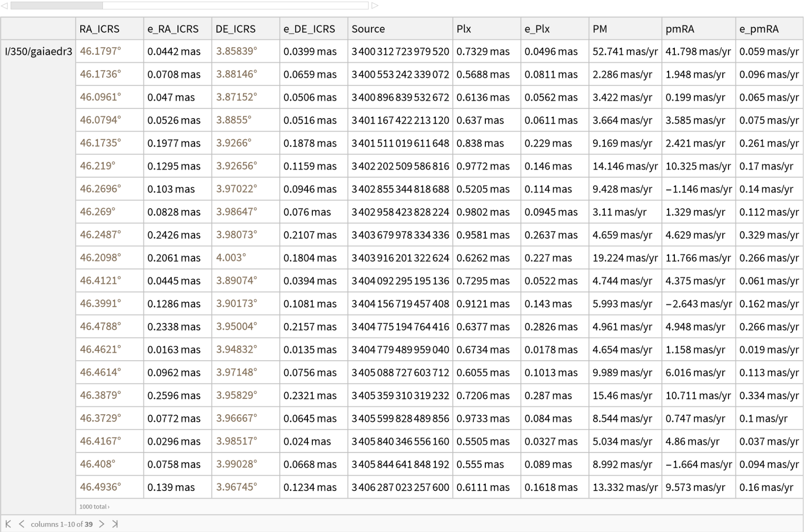Image resolution: width=804 pixels, height=532 pixels.
Task: Click the right scroll arrow at top
Action: click(x=375, y=6)
